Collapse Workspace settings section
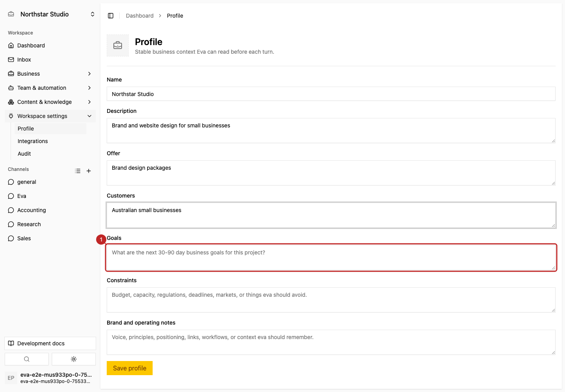565x392 pixels. (50, 116)
